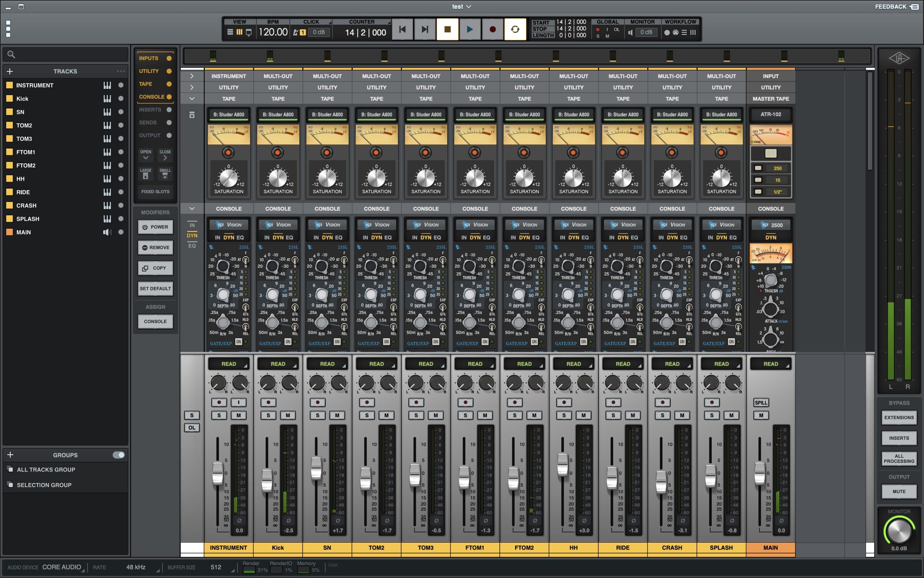924x578 pixels.
Task: Click the monitor speaker icon in transport
Action: (x=630, y=33)
